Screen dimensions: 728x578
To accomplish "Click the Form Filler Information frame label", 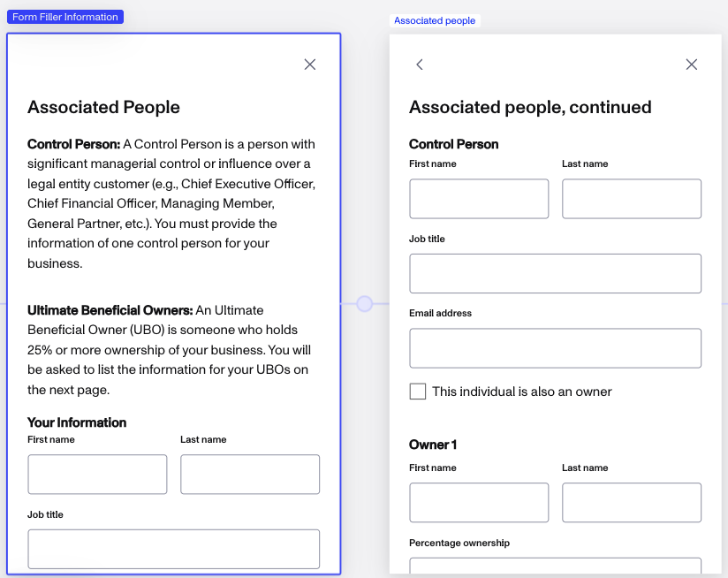I will pyautogui.click(x=64, y=16).
